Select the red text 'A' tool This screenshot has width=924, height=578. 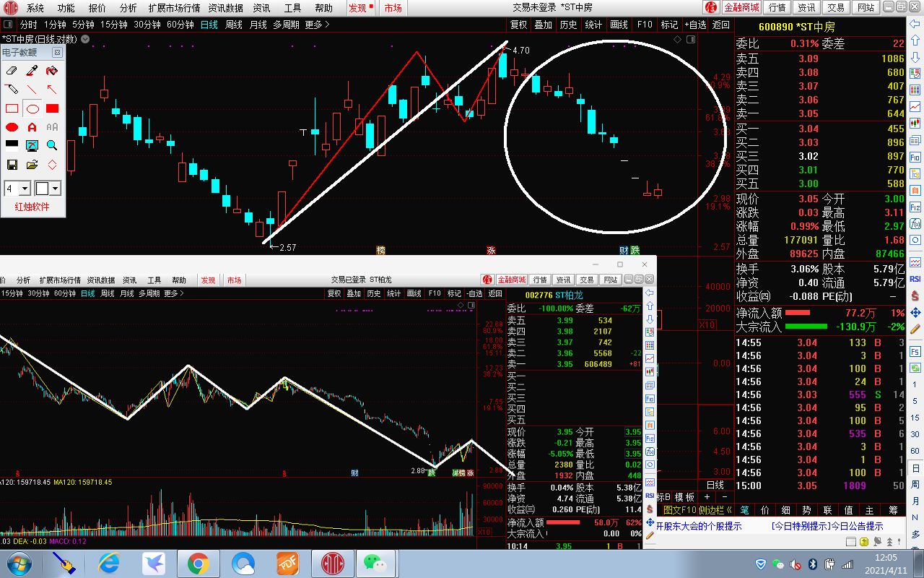[32, 127]
